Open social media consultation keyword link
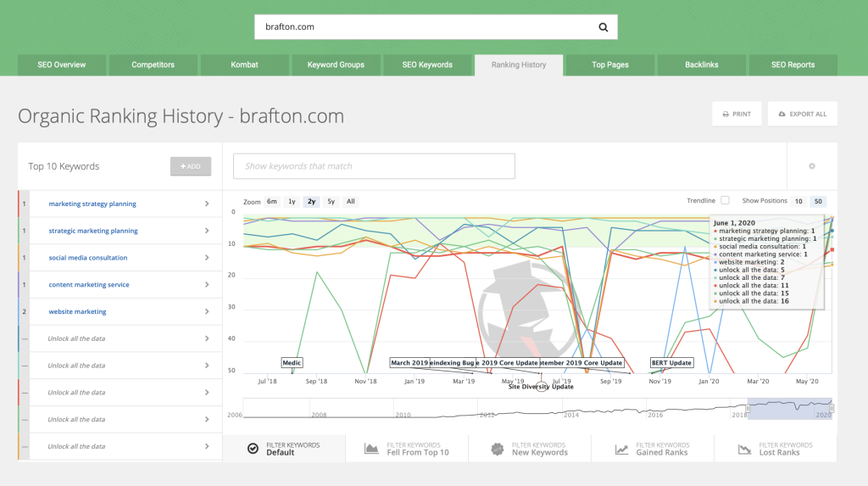 click(88, 258)
